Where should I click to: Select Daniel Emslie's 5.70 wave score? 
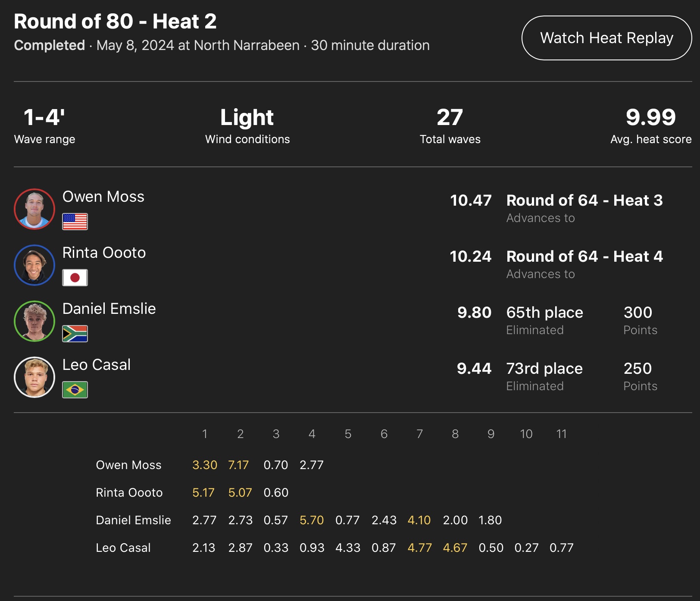point(312,520)
